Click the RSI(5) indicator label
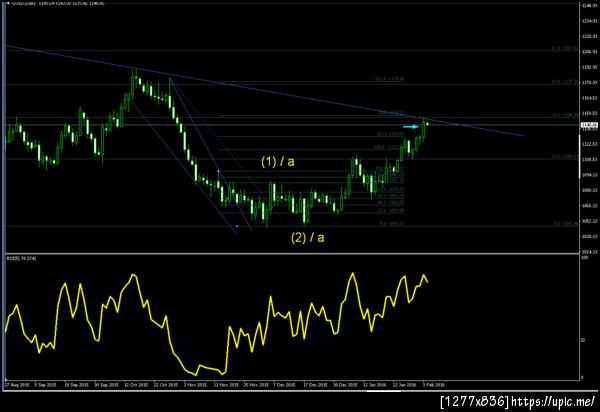600x412 pixels. pyautogui.click(x=21, y=259)
